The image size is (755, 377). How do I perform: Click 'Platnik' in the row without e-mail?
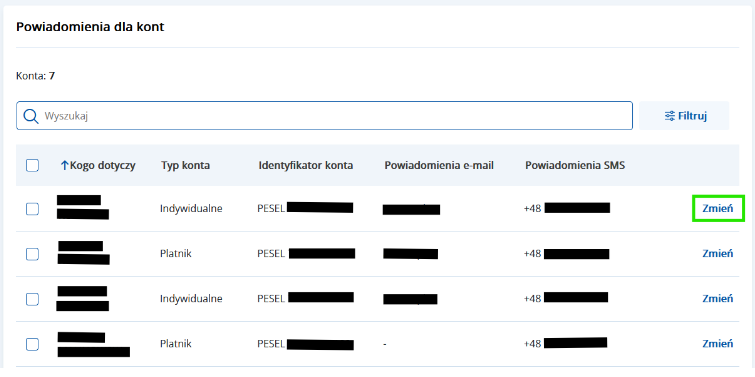pyautogui.click(x=176, y=344)
